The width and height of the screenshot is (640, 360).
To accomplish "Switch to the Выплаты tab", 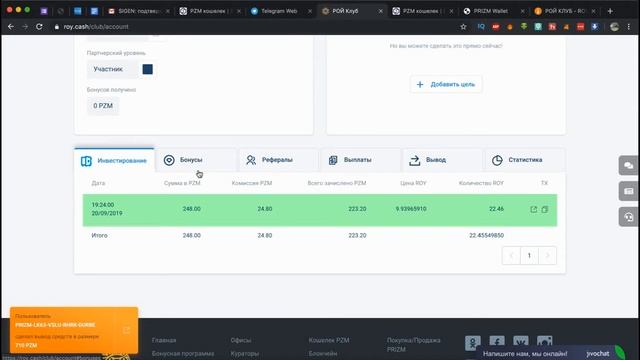I will point(360,160).
